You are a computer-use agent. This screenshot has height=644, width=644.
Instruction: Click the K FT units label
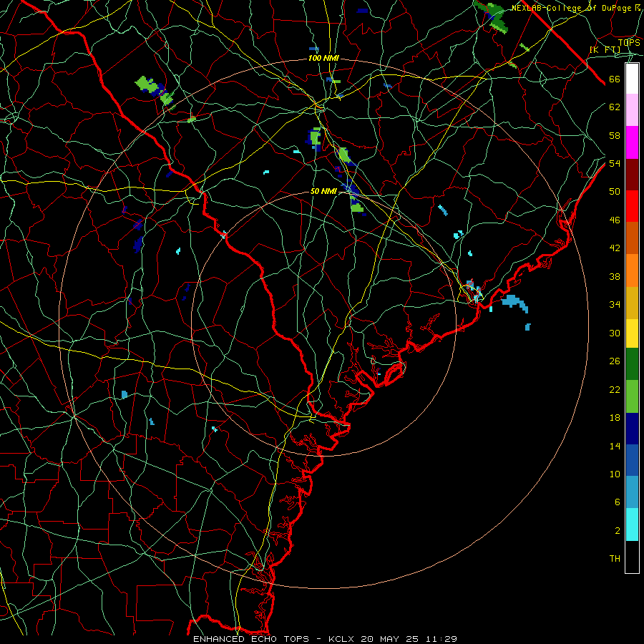click(605, 50)
